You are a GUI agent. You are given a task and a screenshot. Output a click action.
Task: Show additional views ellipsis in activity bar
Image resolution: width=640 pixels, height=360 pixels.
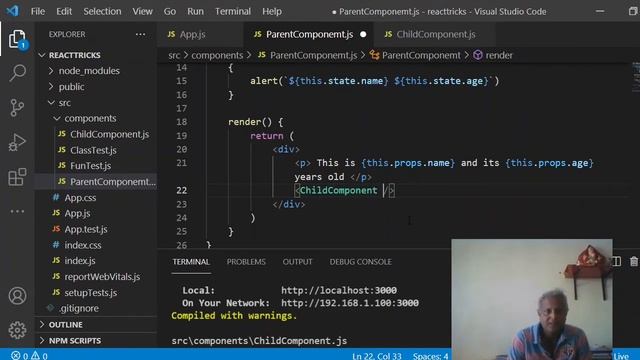pyautogui.click(x=17, y=211)
